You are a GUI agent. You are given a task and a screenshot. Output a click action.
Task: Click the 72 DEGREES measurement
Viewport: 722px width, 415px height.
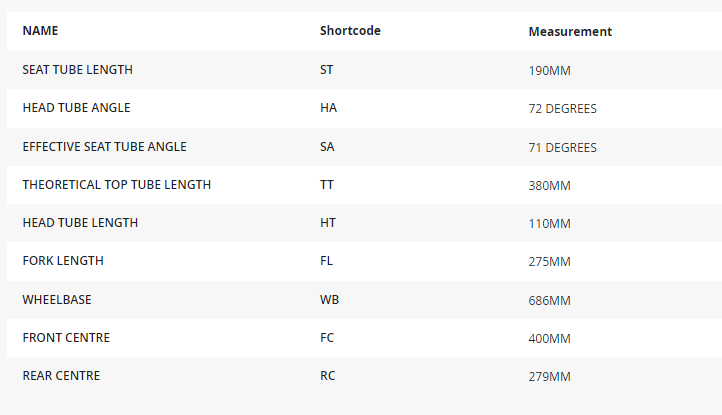[x=562, y=109]
